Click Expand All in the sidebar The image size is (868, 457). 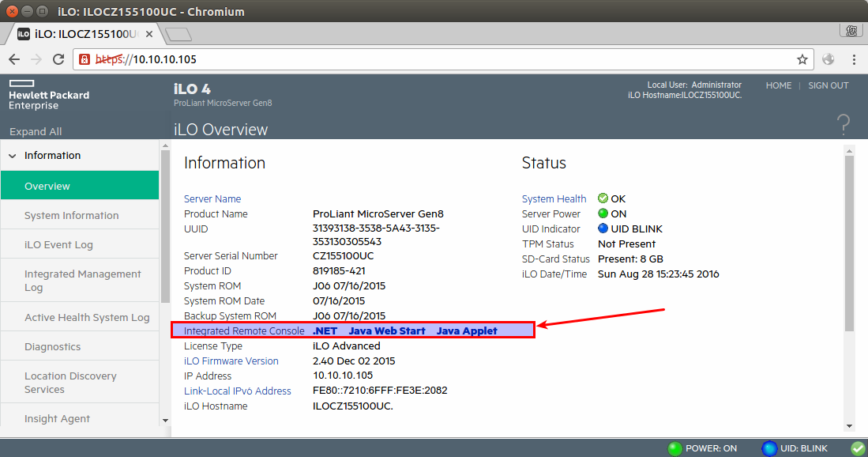coord(36,131)
